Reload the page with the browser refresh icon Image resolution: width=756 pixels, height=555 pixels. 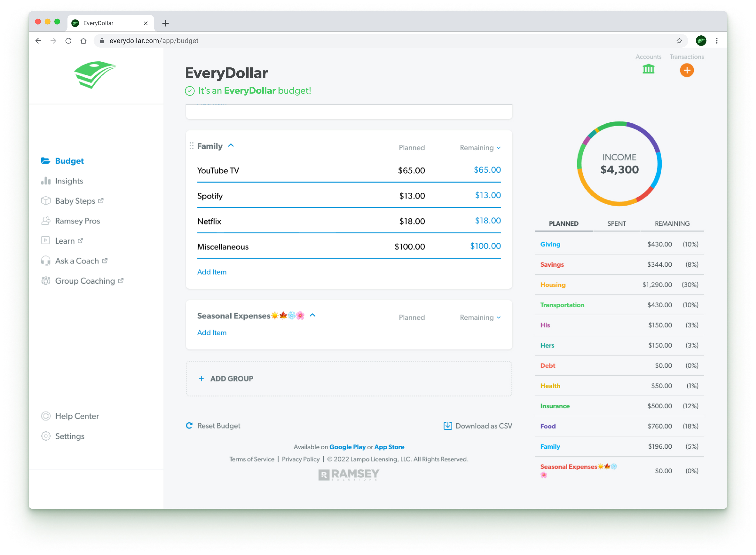(x=68, y=41)
